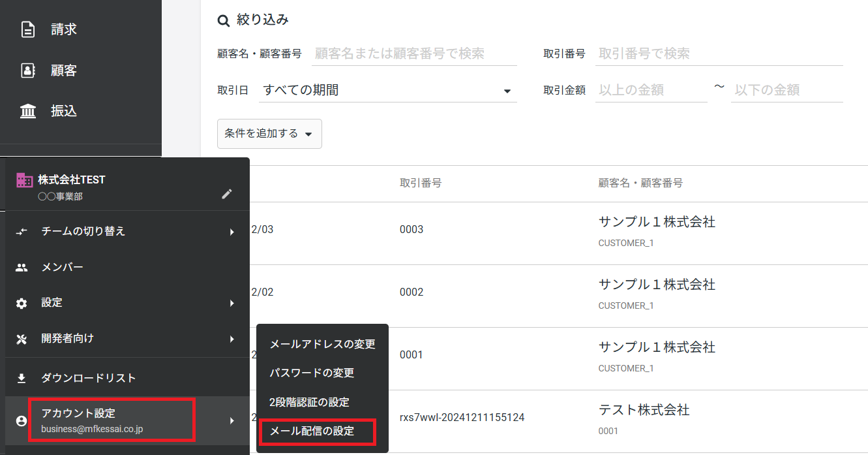Screen dimensions: 868x455
Task: Click transaction number 0003
Action: point(412,230)
